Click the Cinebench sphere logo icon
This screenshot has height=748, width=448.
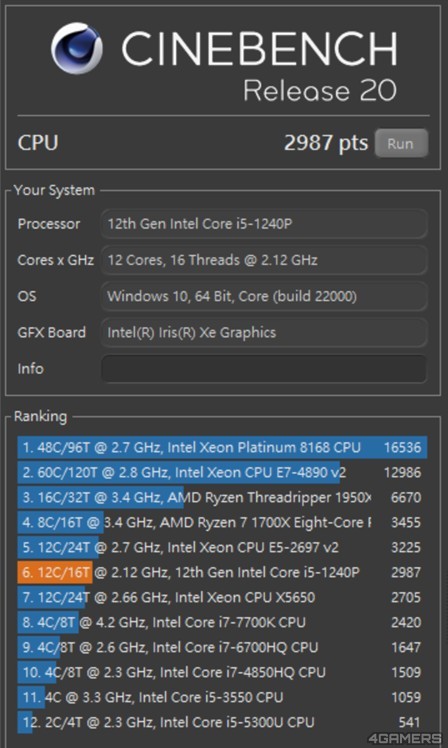pos(76,48)
